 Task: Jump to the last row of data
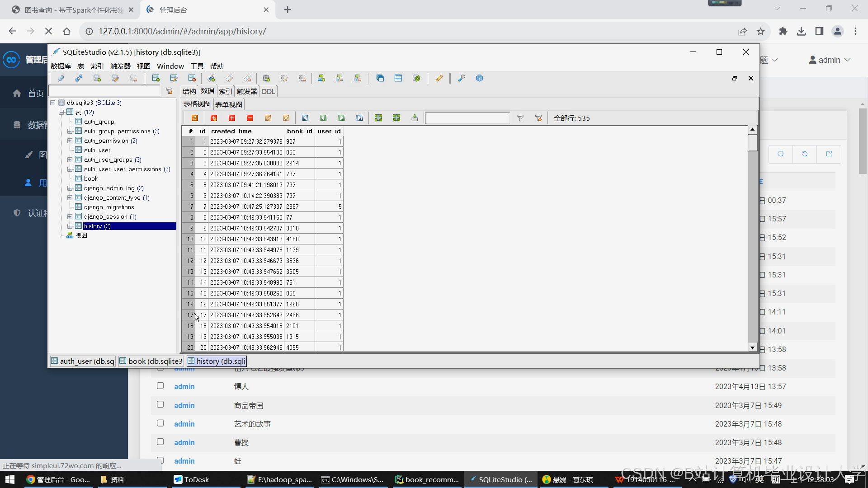pyautogui.click(x=359, y=118)
